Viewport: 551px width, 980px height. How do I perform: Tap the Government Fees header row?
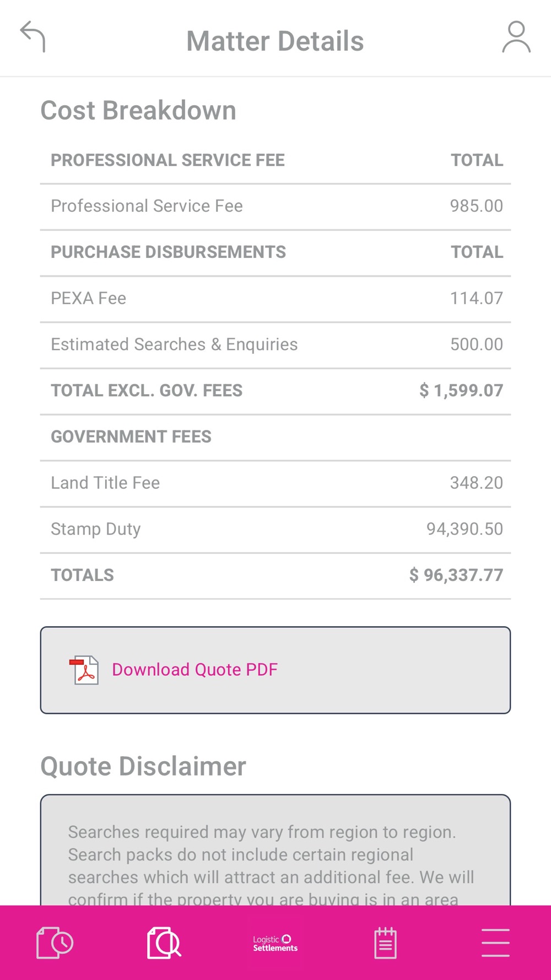click(x=275, y=437)
